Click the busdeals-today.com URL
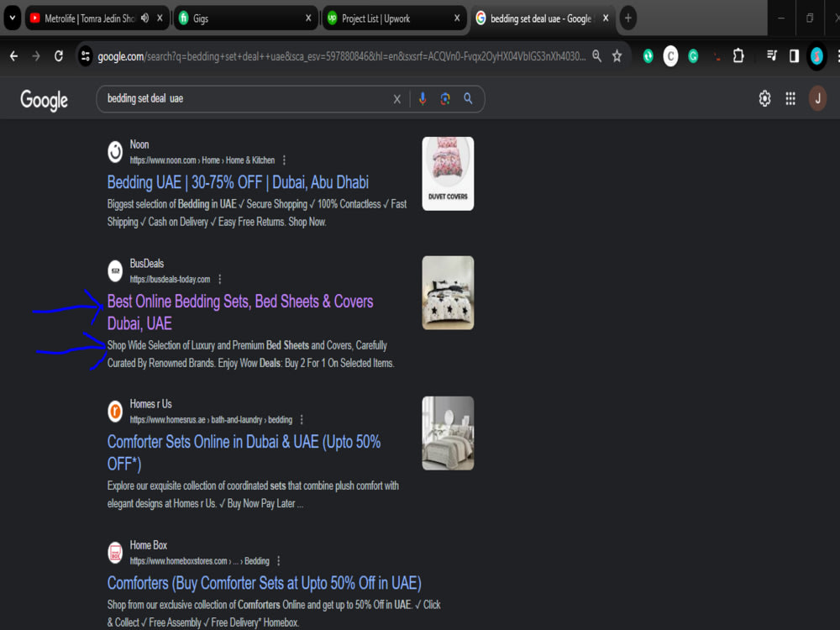840x630 pixels. pyautogui.click(x=170, y=279)
